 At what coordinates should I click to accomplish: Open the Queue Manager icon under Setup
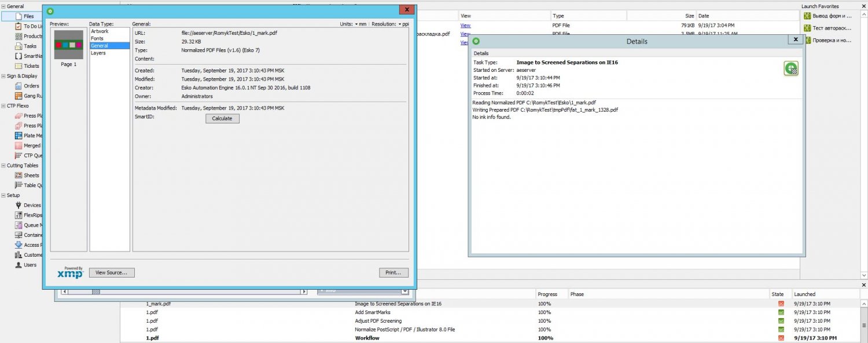click(19, 225)
